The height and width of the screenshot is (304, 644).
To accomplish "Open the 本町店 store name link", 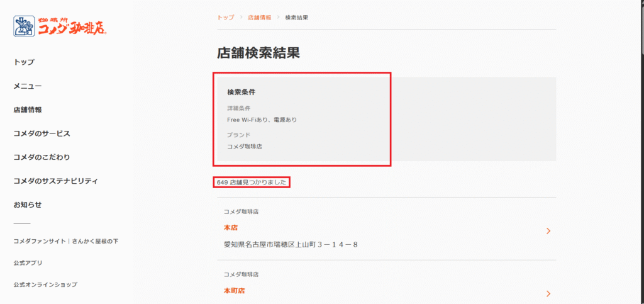I will coord(234,291).
